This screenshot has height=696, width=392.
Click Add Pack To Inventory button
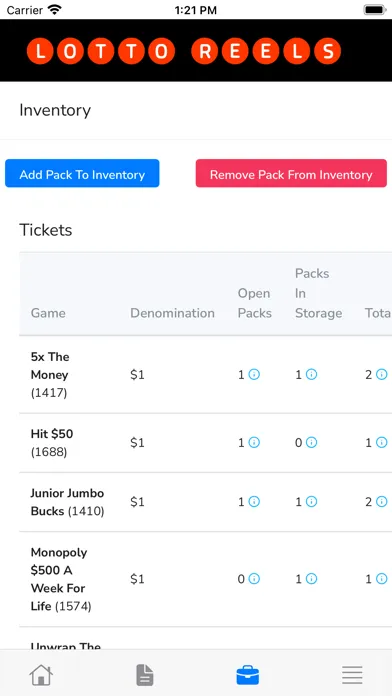click(82, 174)
